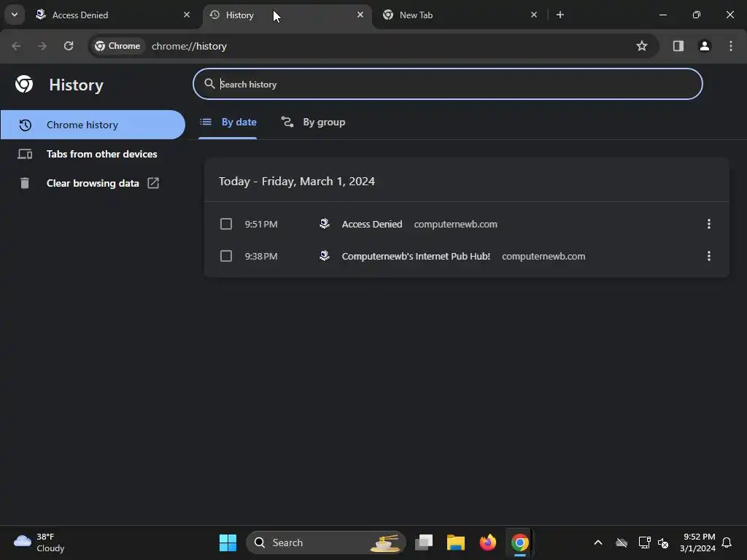Switch to By group view

314,122
